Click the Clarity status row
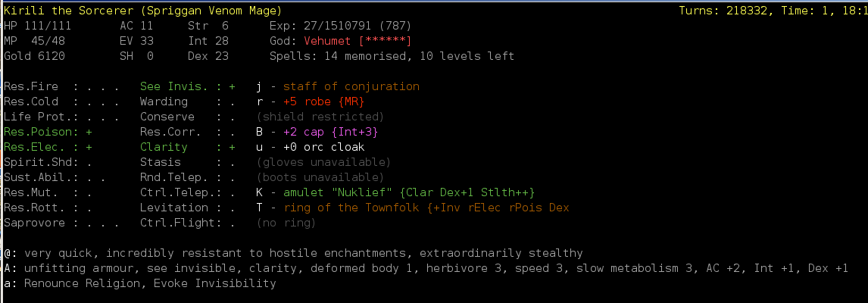868x303 pixels. (187, 147)
